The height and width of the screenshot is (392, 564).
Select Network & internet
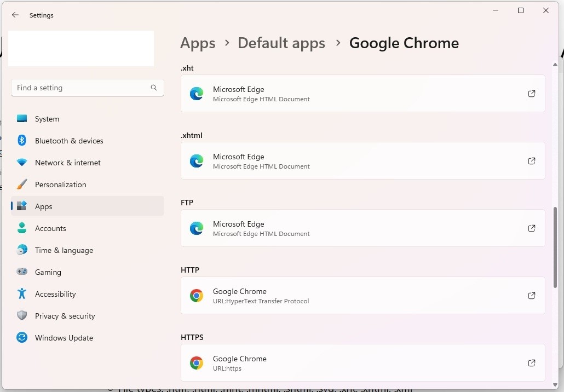click(88, 163)
